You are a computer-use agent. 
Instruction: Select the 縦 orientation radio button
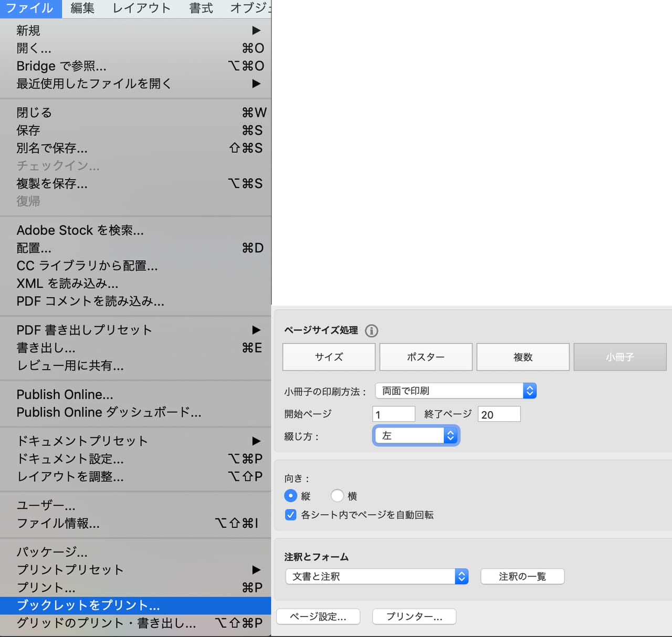(x=290, y=496)
